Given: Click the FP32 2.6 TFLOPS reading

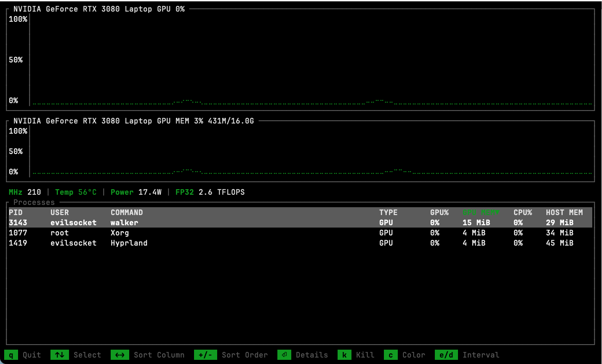Looking at the screenshot, I should (x=210, y=192).
